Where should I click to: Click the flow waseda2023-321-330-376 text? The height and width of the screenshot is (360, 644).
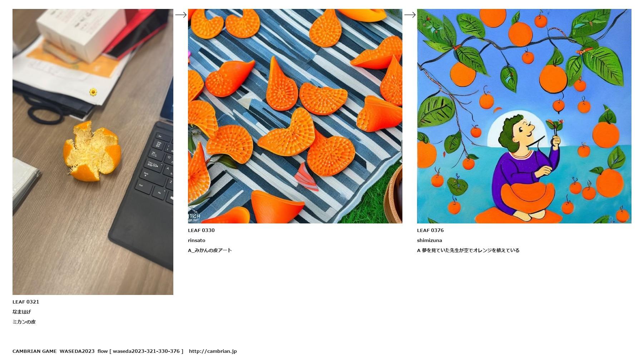click(x=140, y=351)
